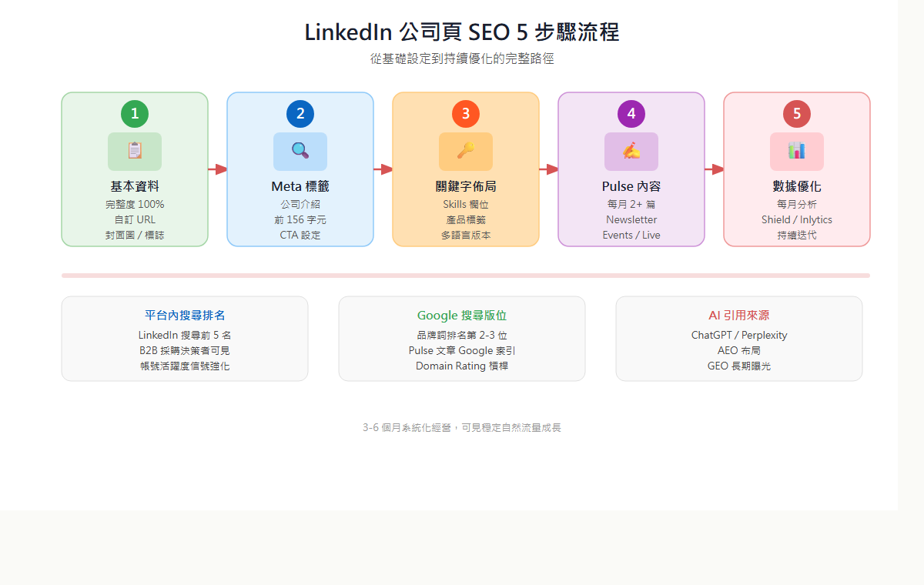Click the text GEO 長期曝光
This screenshot has width=924, height=585.
coord(739,366)
